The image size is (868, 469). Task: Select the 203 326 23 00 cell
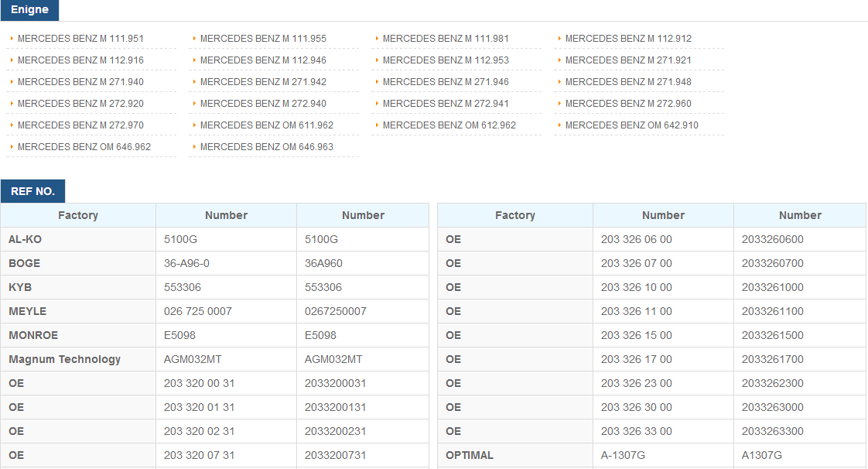663,383
